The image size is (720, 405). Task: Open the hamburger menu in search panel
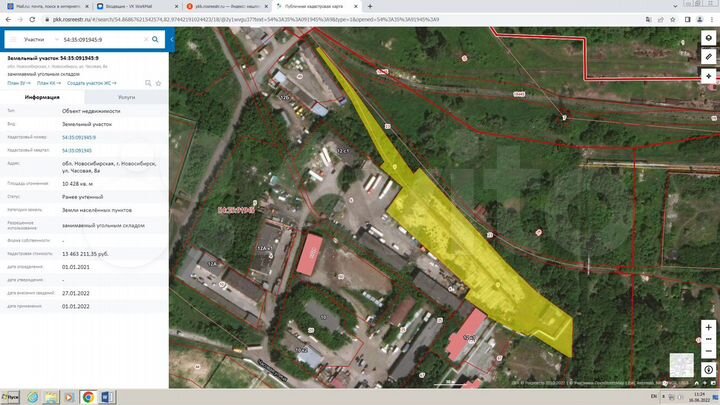click(x=14, y=40)
